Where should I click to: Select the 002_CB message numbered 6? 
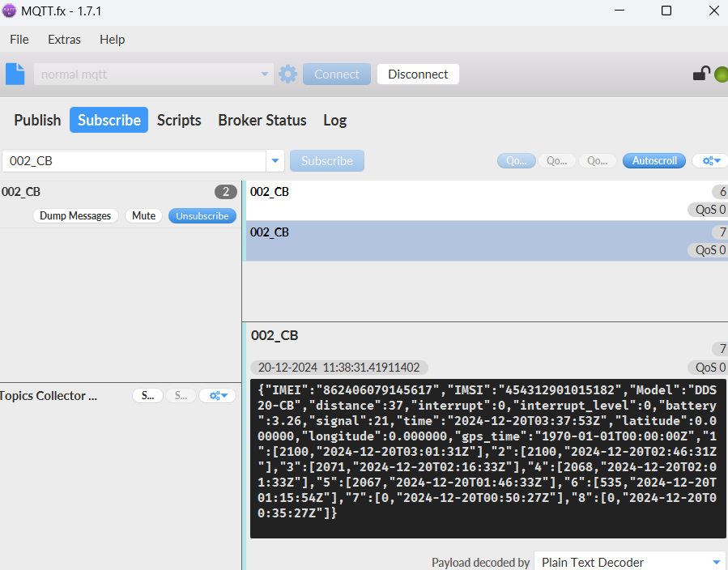tap(486, 201)
